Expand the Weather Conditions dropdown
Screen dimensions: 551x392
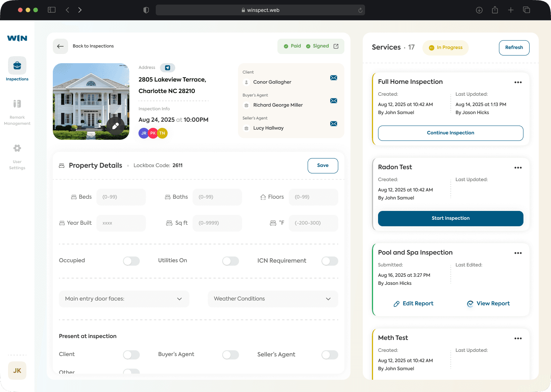(273, 299)
